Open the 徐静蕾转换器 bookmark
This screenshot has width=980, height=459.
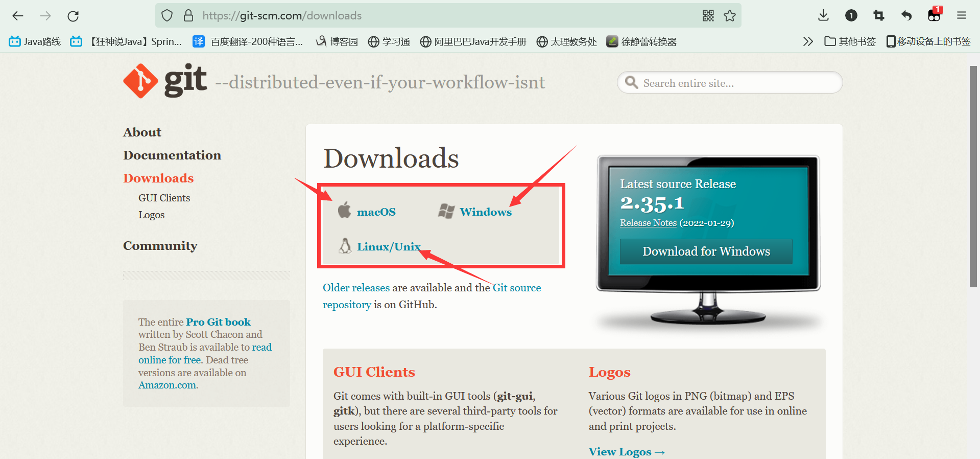click(641, 41)
